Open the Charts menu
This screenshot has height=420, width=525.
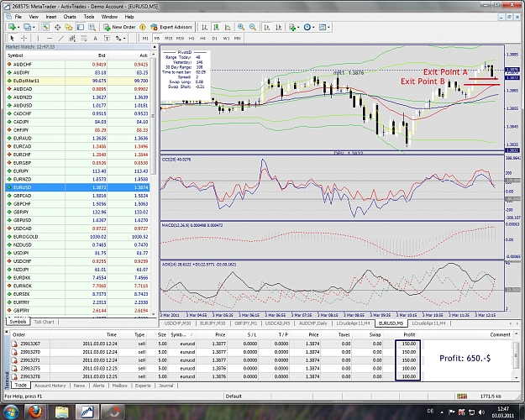70,17
